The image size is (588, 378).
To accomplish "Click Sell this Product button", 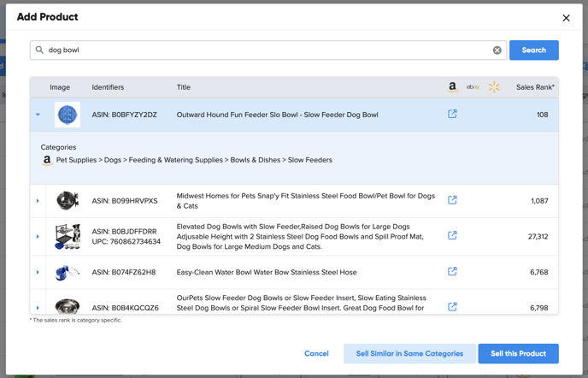I will coord(518,353).
